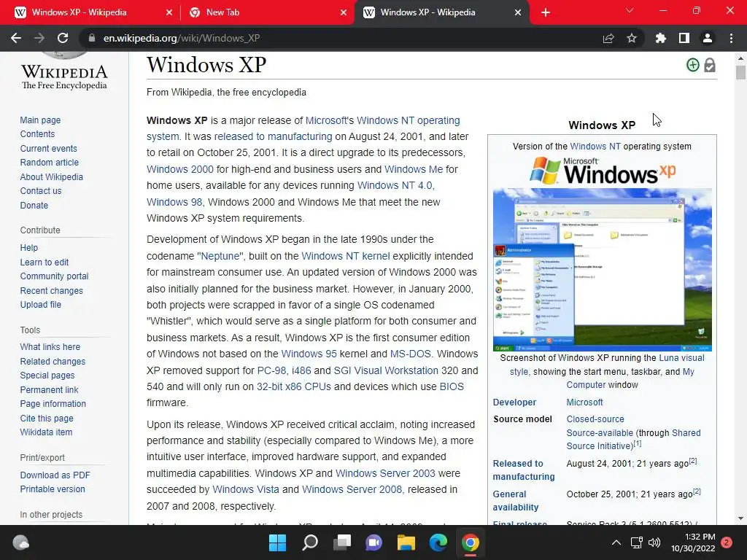This screenshot has height=560, width=747.
Task: Open the Windows Start menu
Action: click(277, 542)
